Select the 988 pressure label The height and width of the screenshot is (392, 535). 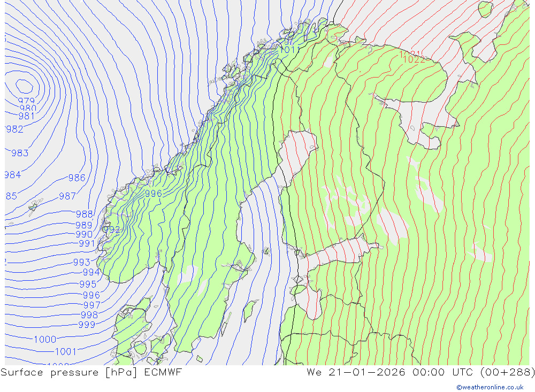click(85, 214)
